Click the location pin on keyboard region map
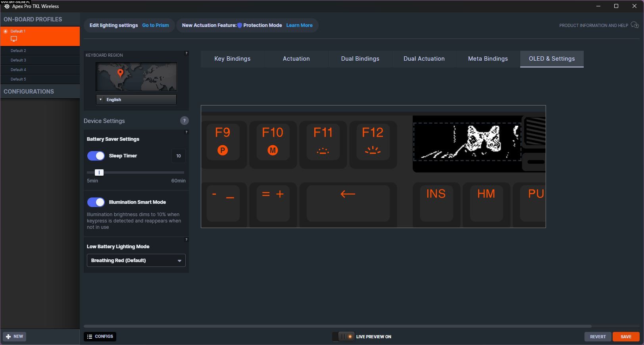The height and width of the screenshot is (345, 644). click(x=120, y=73)
